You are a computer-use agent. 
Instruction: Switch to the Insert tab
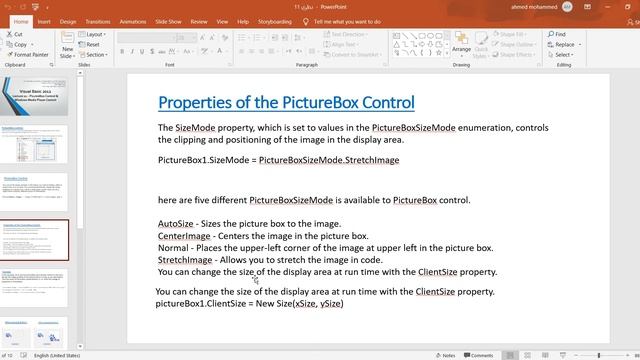[44, 22]
